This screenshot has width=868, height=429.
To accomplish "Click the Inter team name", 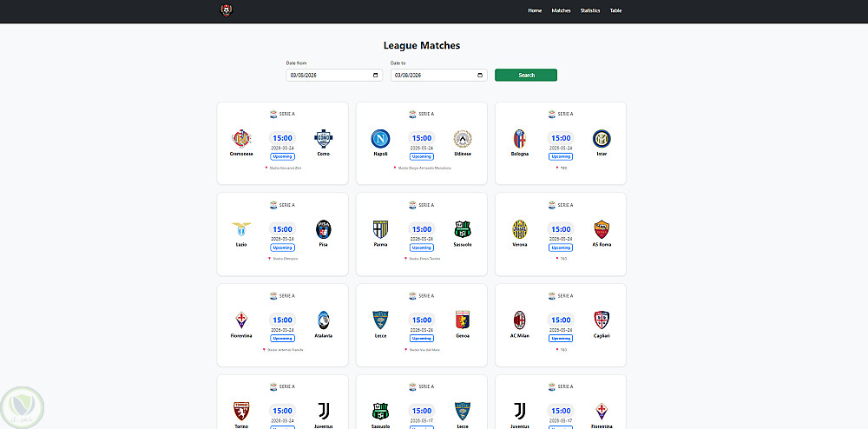I will 602,154.
